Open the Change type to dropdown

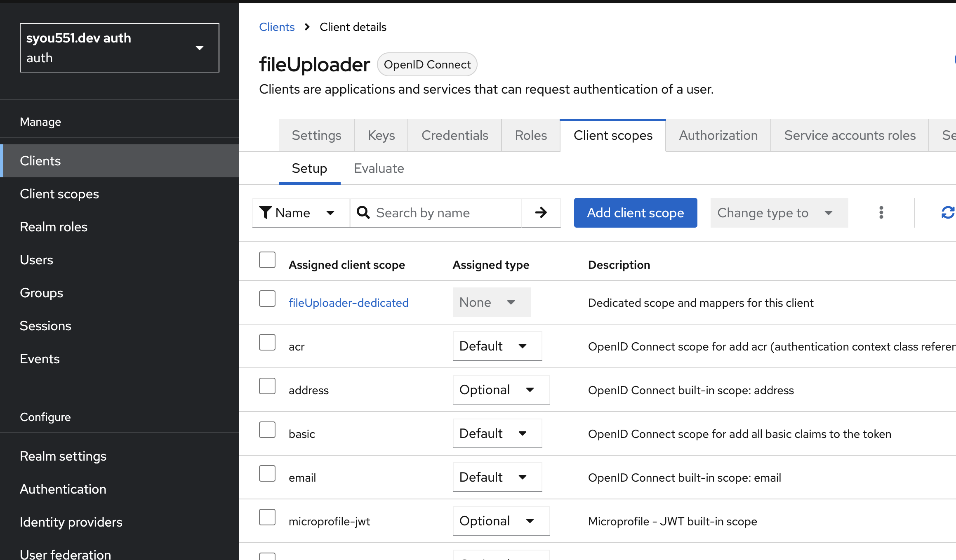pos(779,213)
